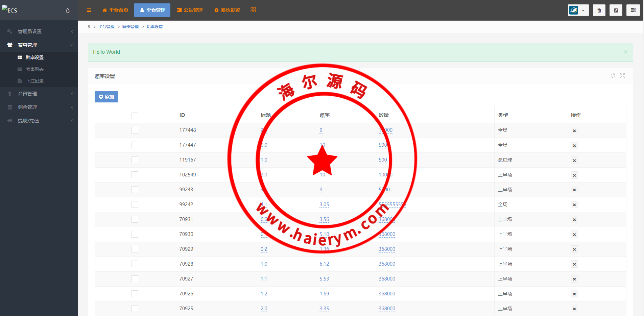The height and width of the screenshot is (316, 644).
Task: Dismiss the Hello World alert
Action: pos(625,52)
